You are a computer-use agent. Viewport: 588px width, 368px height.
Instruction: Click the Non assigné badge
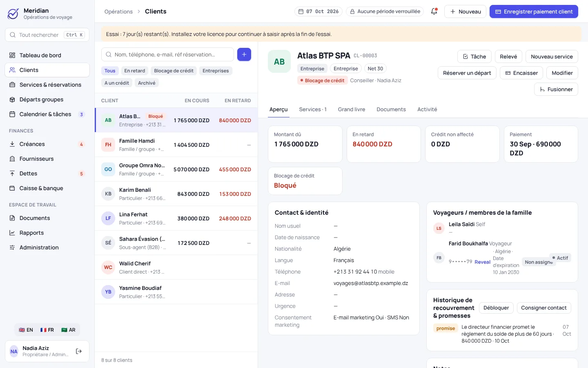click(x=539, y=262)
